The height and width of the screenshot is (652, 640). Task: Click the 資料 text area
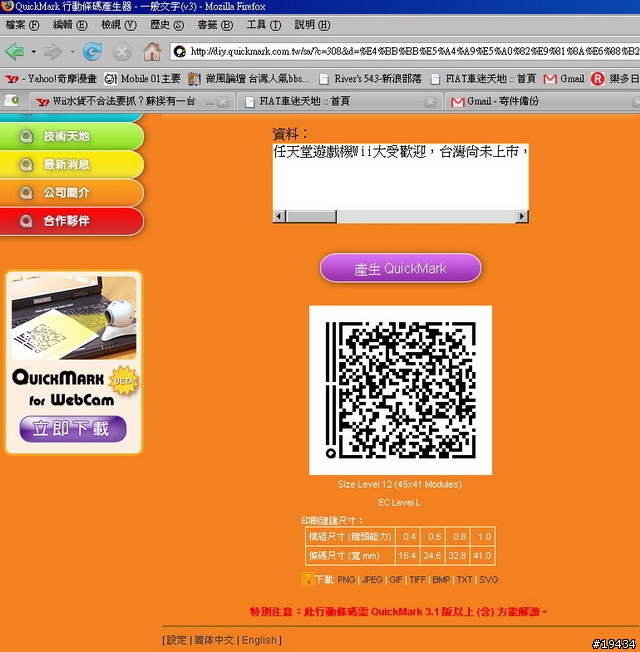click(x=400, y=177)
